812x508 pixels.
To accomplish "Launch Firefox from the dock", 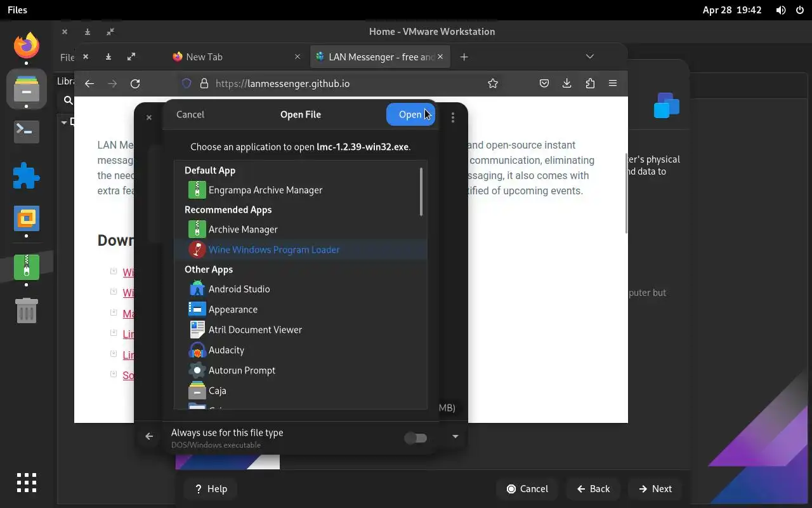I will point(27,46).
